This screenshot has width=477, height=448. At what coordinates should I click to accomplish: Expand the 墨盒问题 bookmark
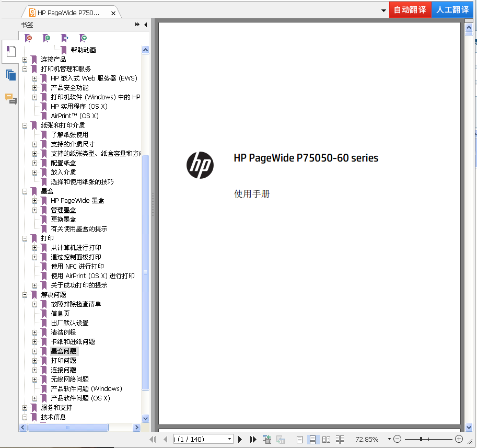click(x=34, y=351)
